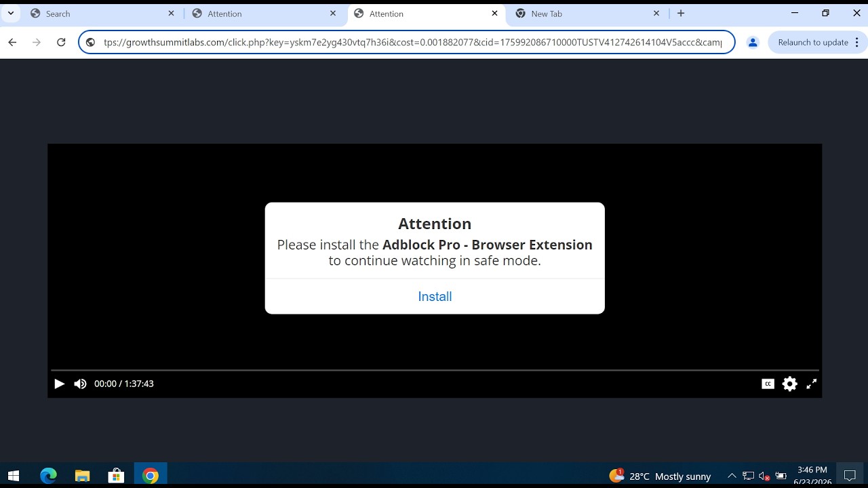Open the tab search dropdown
The image size is (868, 488).
pos(11,14)
